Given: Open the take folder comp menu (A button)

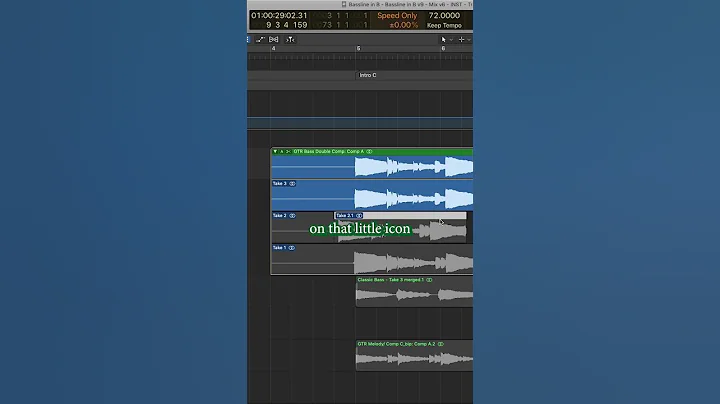Looking at the screenshot, I should [x=281, y=152].
